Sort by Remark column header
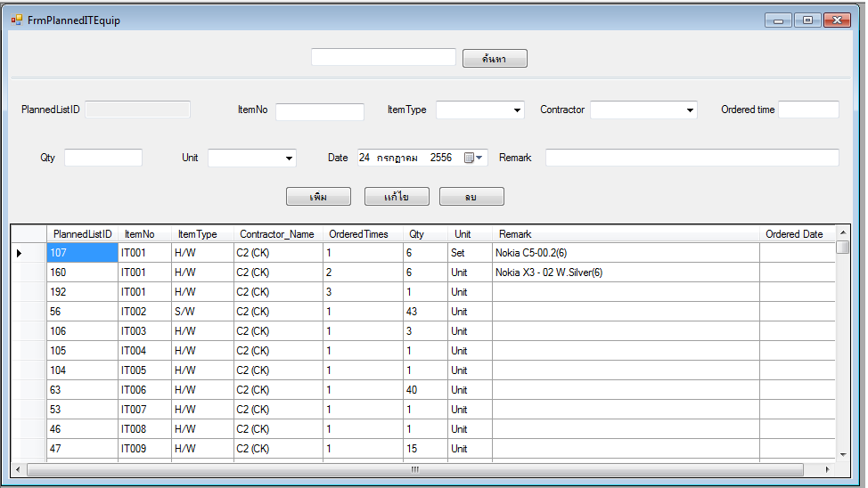This screenshot has width=868, height=488. click(626, 234)
